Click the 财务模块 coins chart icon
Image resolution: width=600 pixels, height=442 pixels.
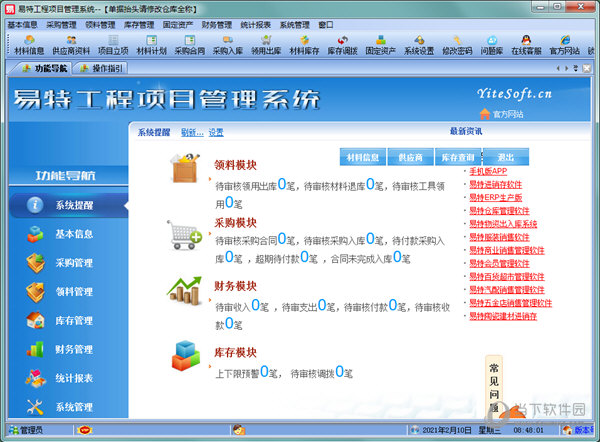click(x=184, y=291)
